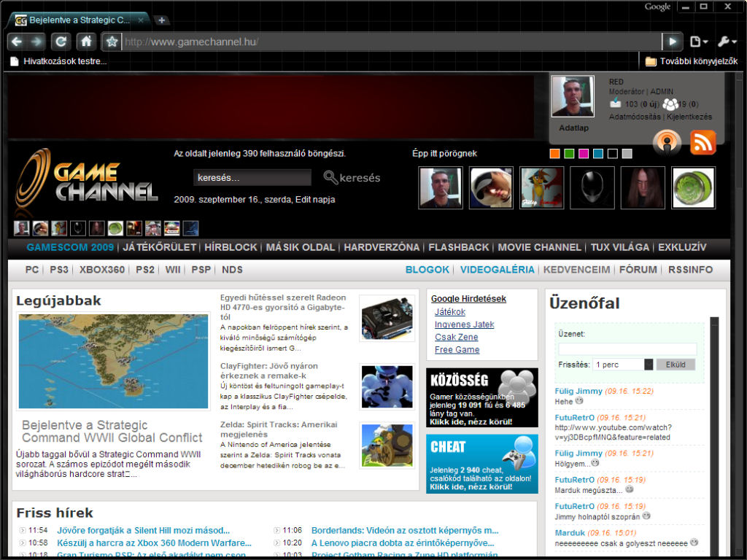The height and width of the screenshot is (560, 747).
Task: Select the orange theme color swatch
Action: [x=554, y=154]
